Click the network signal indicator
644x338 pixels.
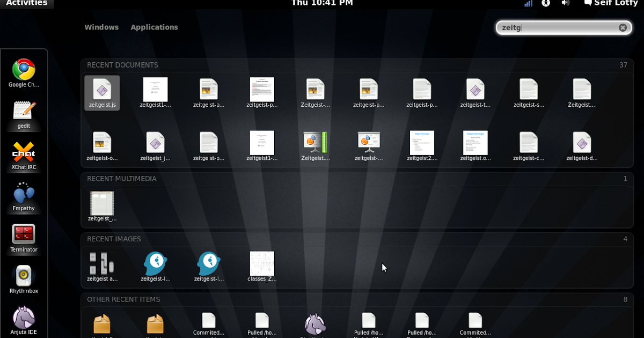[x=528, y=3]
